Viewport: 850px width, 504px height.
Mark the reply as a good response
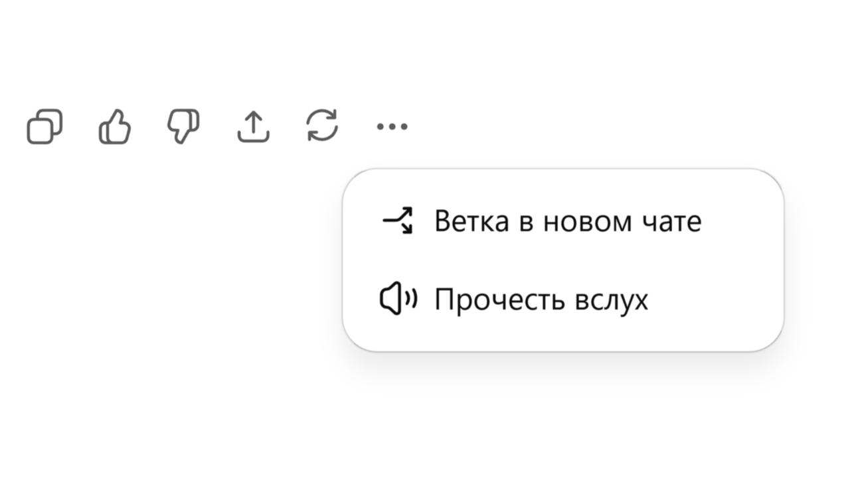pos(115,126)
